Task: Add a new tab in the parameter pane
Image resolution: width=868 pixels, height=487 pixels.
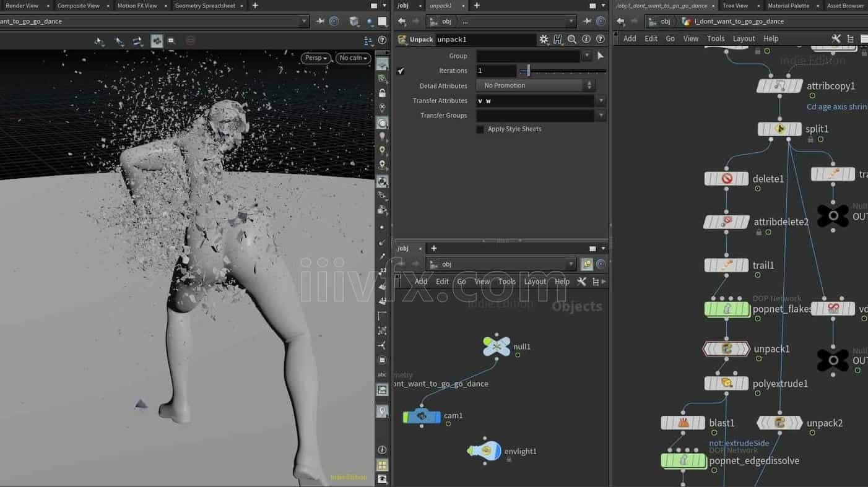Action: pos(477,6)
